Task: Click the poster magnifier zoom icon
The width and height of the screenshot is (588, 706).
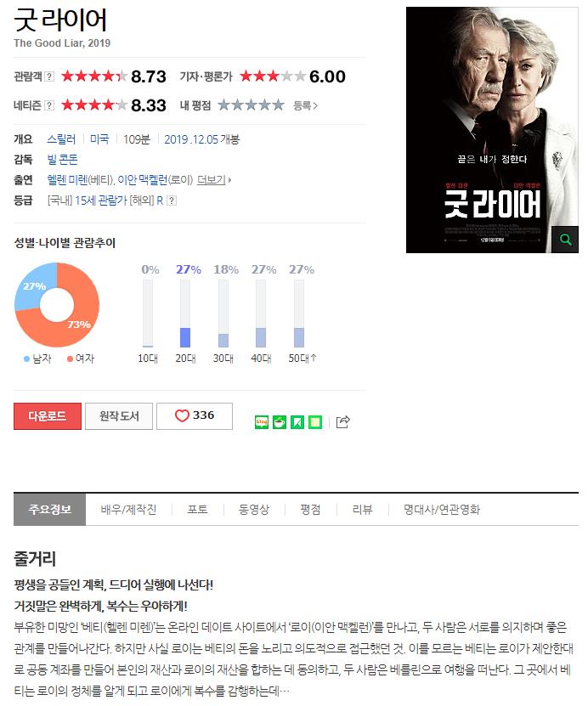Action: [565, 240]
